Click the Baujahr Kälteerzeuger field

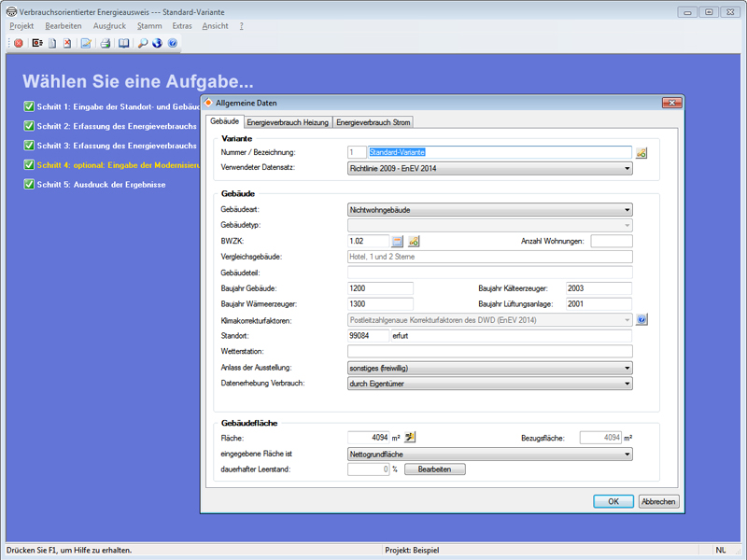599,288
